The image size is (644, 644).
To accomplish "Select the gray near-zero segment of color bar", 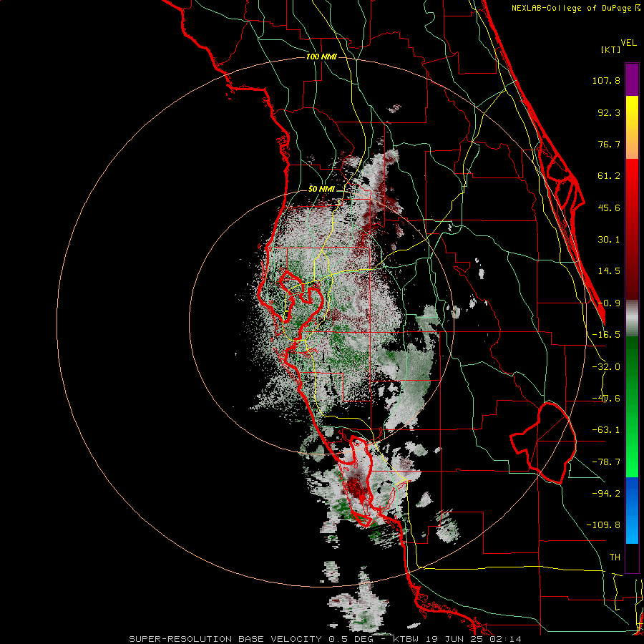I will (632, 318).
